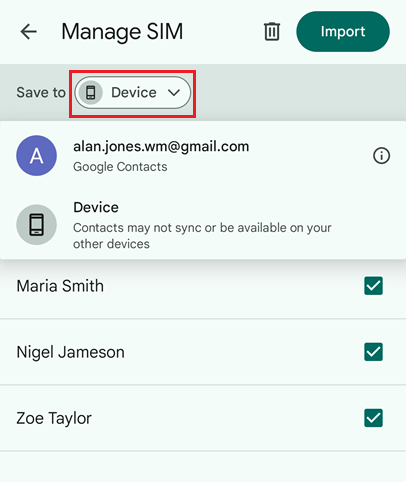406x482 pixels.
Task: Tap the purple A account avatar
Action: [37, 155]
